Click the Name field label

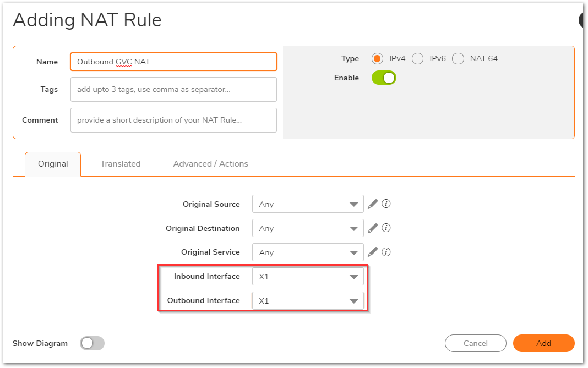[47, 62]
